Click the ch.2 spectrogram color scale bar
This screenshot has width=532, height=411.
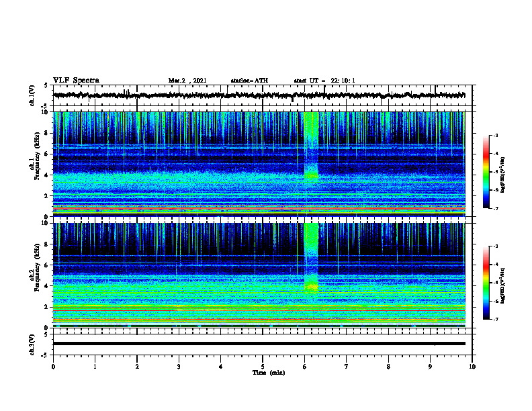[x=486, y=283]
